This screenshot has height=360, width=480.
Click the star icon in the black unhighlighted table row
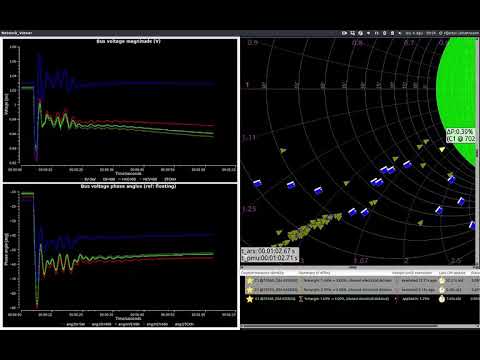pos(250,299)
